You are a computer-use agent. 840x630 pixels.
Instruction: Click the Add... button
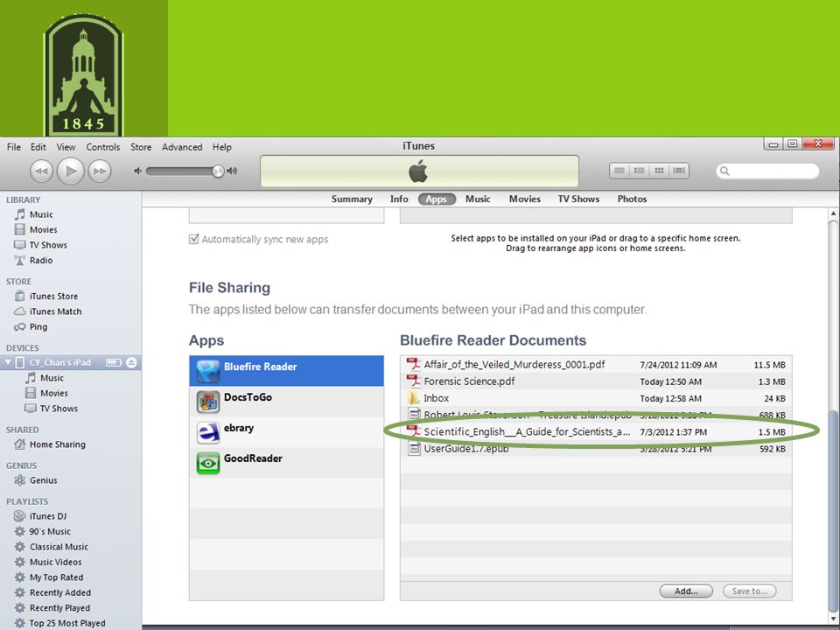click(686, 591)
